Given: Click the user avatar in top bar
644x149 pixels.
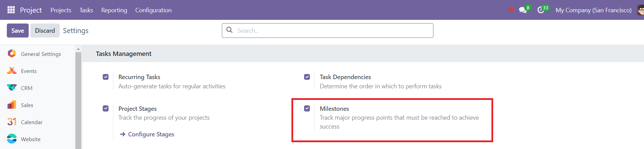Looking at the screenshot, I should tap(641, 10).
